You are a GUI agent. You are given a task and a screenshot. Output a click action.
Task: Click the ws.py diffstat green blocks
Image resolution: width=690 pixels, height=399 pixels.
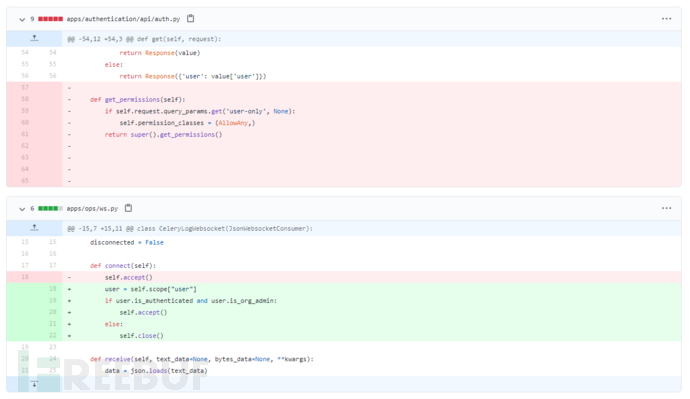pyautogui.click(x=50, y=209)
